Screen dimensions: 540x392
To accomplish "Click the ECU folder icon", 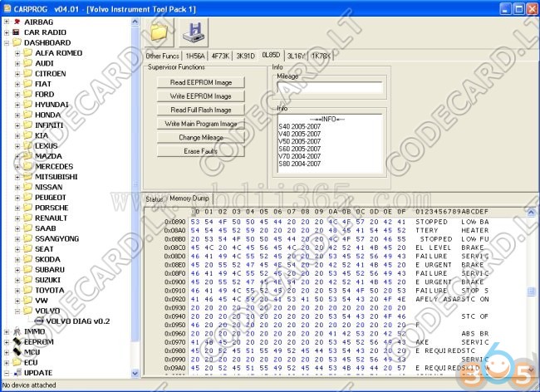I will [17, 362].
